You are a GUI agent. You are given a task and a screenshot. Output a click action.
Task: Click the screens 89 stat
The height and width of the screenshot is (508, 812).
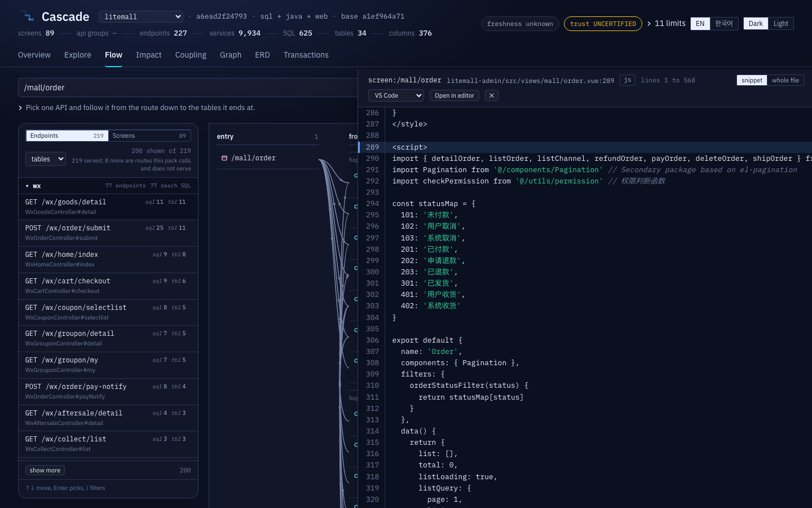click(x=36, y=33)
